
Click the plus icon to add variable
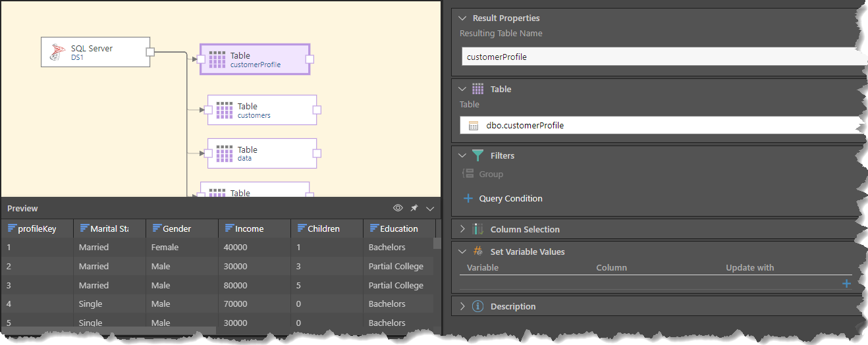(x=846, y=284)
